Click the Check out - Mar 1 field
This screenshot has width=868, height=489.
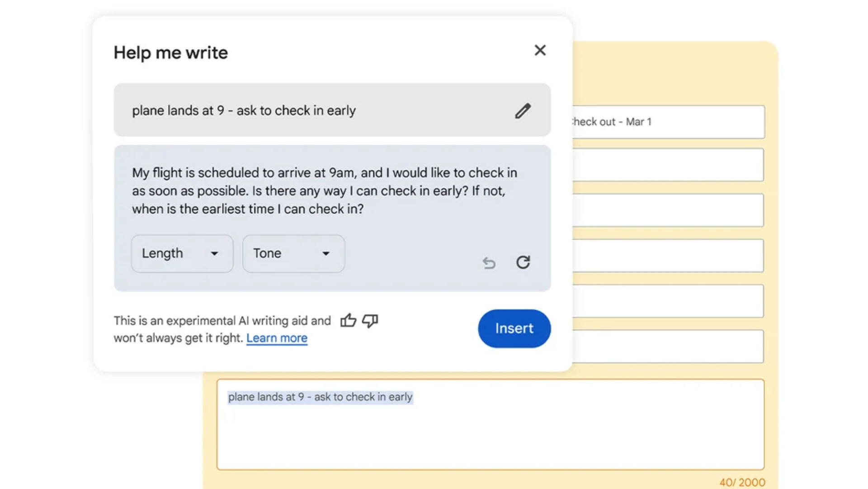coord(668,122)
